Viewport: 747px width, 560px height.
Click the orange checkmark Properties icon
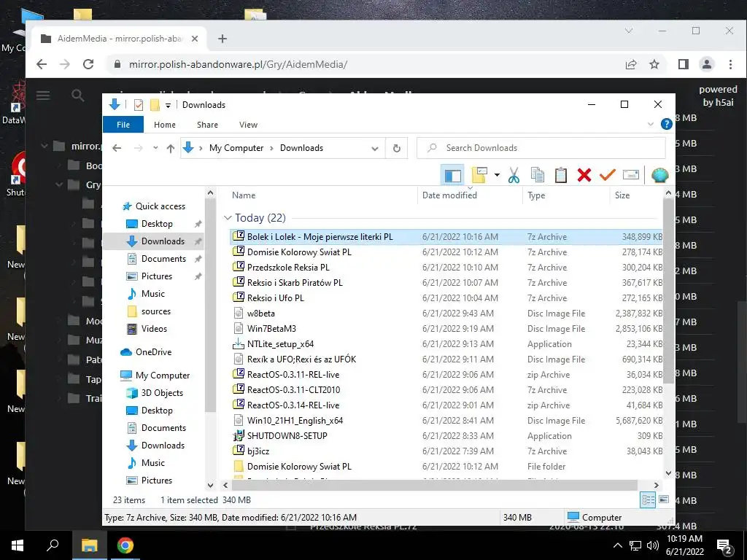point(608,175)
